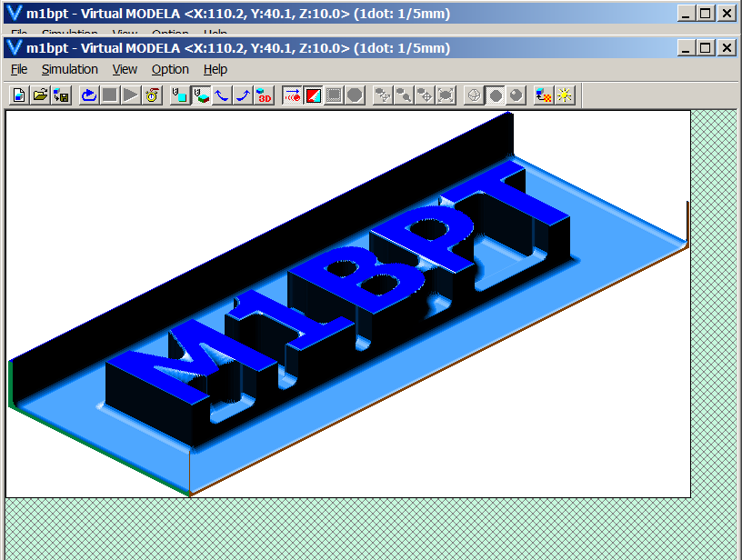Rotate the model view left
Image resolution: width=742 pixels, height=560 pixels.
click(223, 95)
